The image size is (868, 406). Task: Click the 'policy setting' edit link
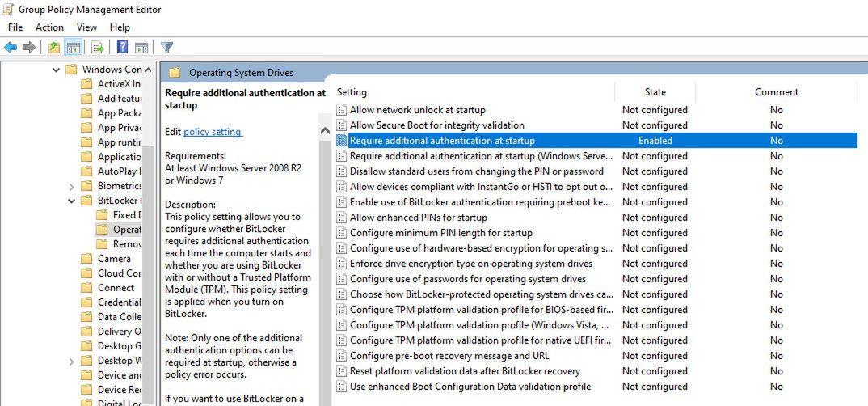(212, 132)
